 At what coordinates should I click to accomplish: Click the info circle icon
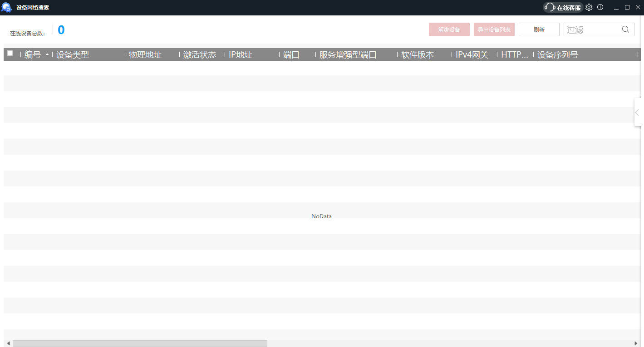600,7
